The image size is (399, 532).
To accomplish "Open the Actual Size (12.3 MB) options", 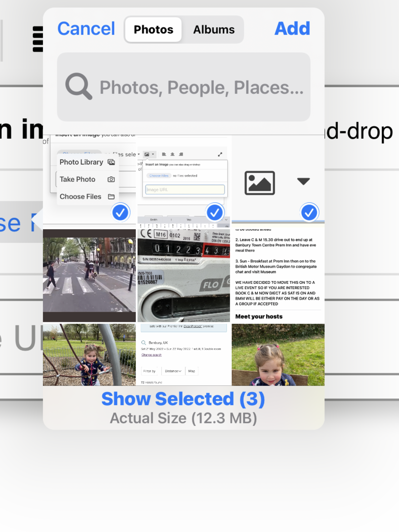I will click(183, 418).
